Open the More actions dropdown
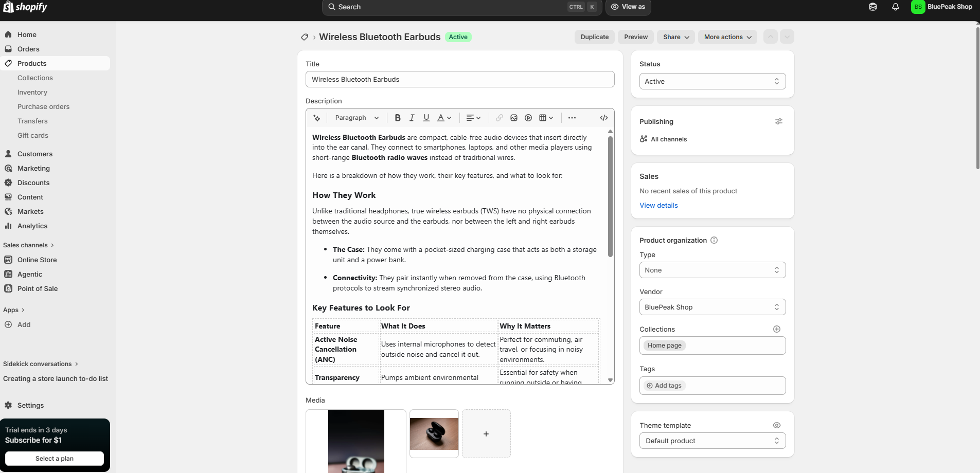The height and width of the screenshot is (473, 980). [727, 37]
